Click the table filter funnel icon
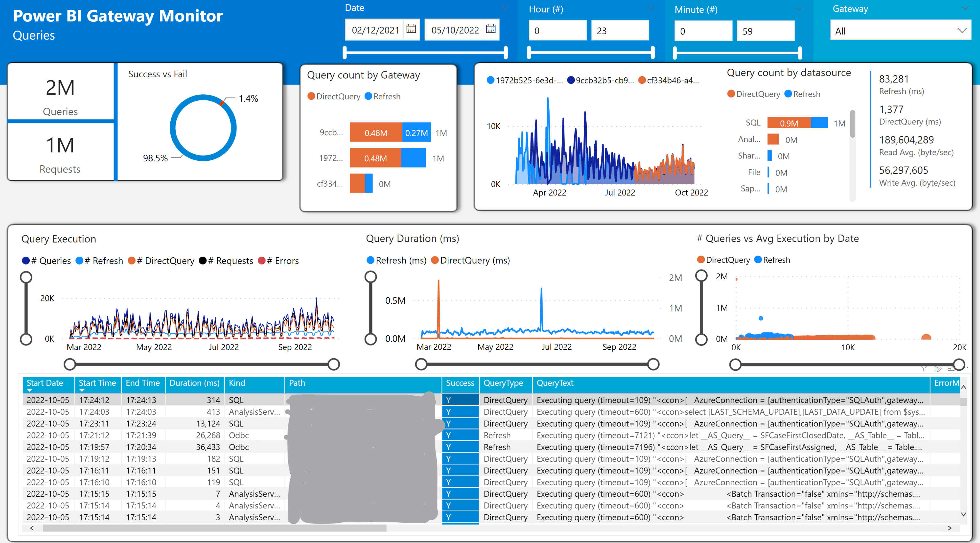This screenshot has height=543, width=980. pyautogui.click(x=924, y=368)
